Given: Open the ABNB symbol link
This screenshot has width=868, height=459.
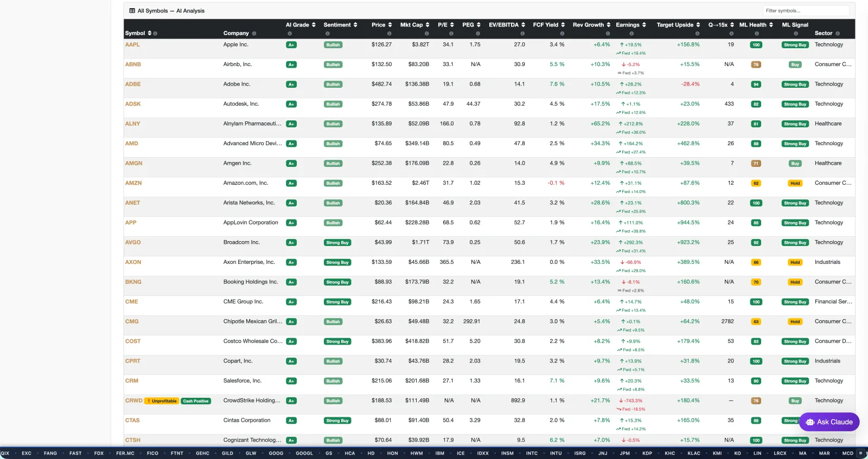Looking at the screenshot, I should (x=133, y=64).
